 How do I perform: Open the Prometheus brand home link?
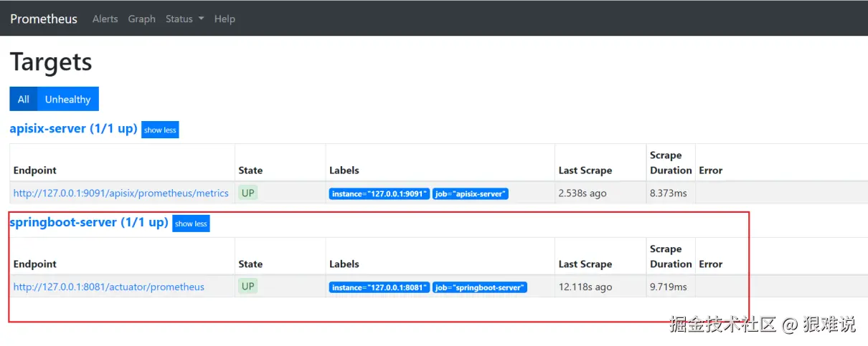click(x=44, y=19)
